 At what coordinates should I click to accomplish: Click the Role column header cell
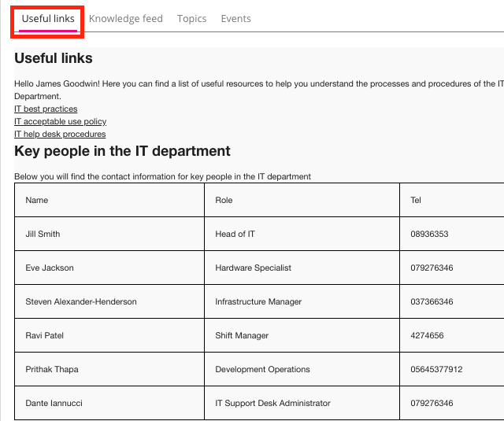pos(224,200)
